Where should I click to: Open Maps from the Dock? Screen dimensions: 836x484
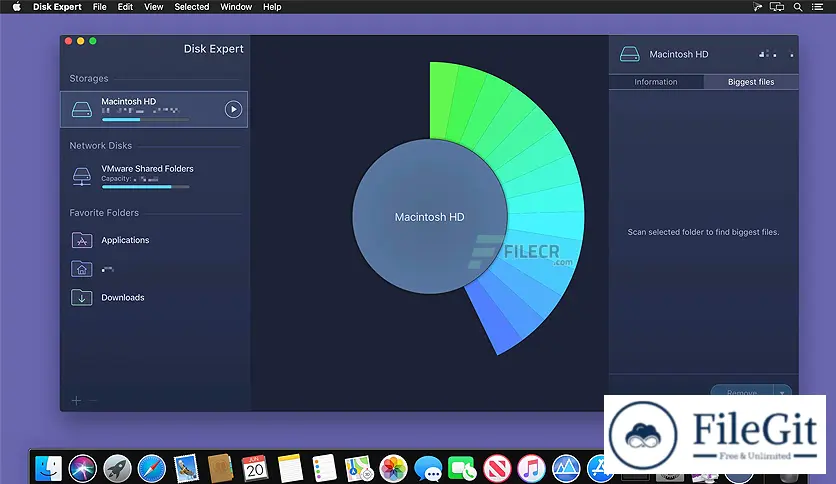[359, 469]
